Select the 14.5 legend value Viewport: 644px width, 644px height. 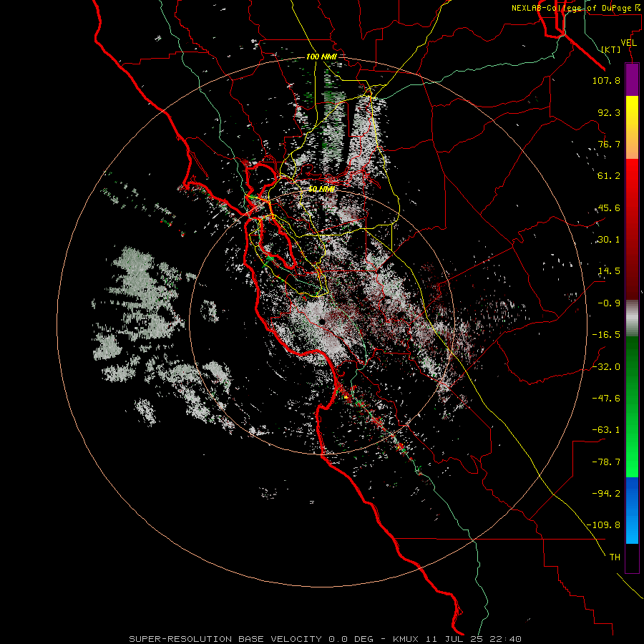tap(609, 271)
